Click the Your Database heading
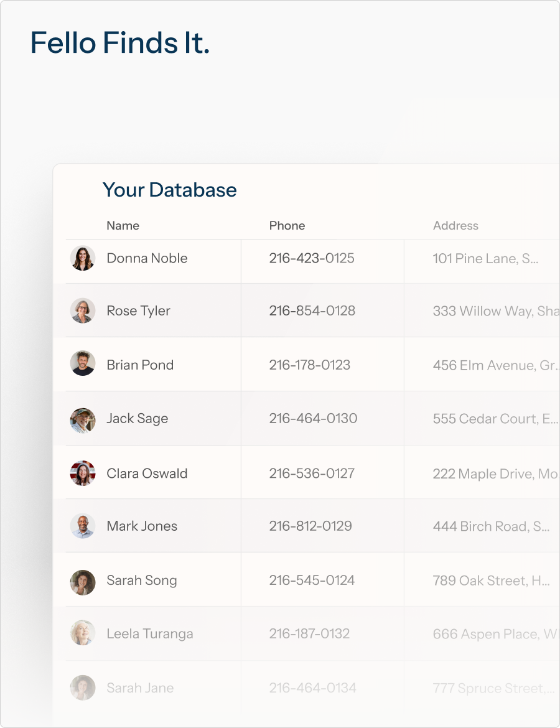This screenshot has width=560, height=728. coord(169,190)
